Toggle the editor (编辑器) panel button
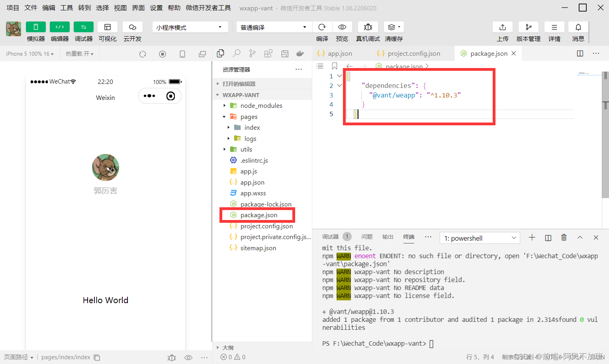Viewport: 609px width, 364px height. (60, 27)
